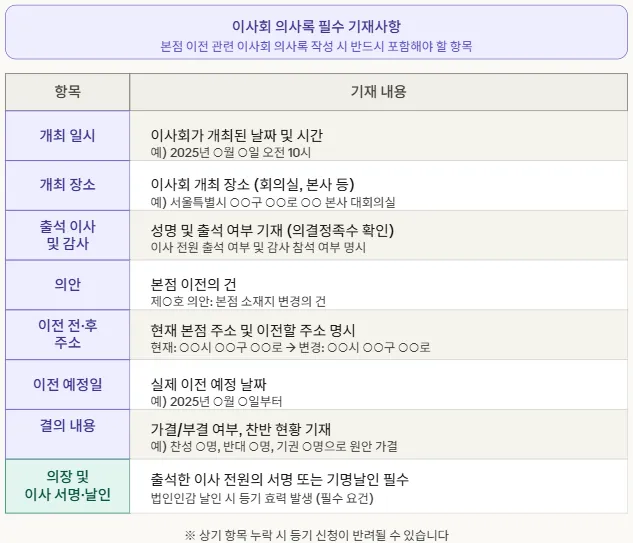
Task: Click the text '이사 전원 출석 여부 및 감사 참석 여부 명시'
Action: click(x=258, y=247)
